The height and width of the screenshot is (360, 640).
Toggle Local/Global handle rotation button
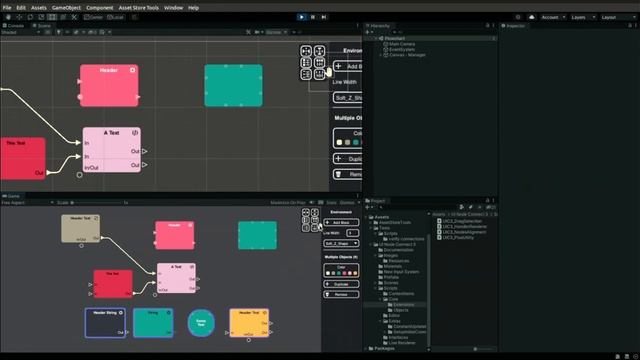coord(115,17)
